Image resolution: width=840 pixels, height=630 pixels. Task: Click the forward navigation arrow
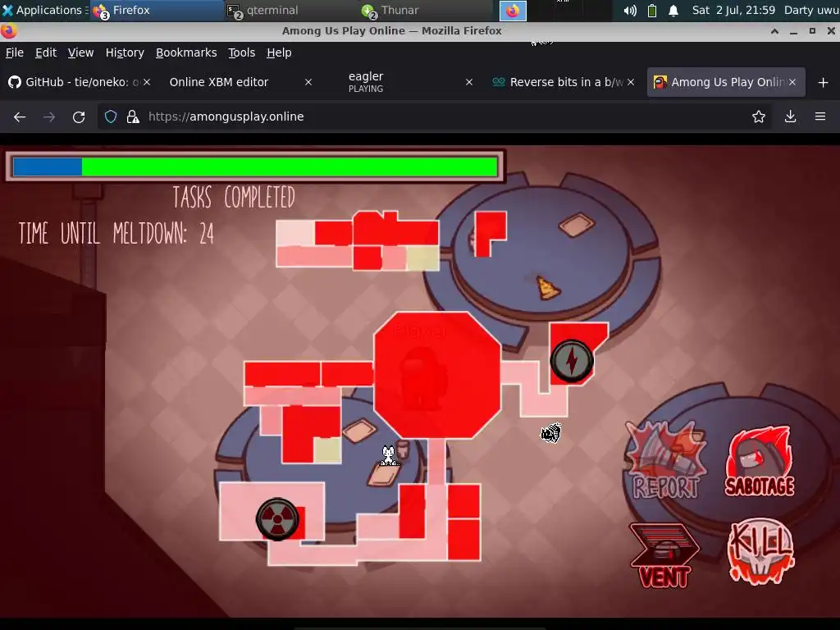click(49, 116)
